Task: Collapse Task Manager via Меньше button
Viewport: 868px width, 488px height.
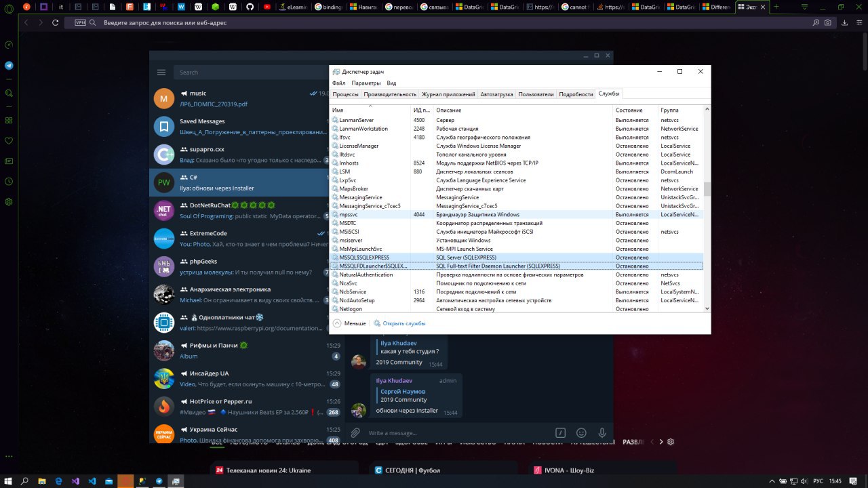Action: pos(349,323)
